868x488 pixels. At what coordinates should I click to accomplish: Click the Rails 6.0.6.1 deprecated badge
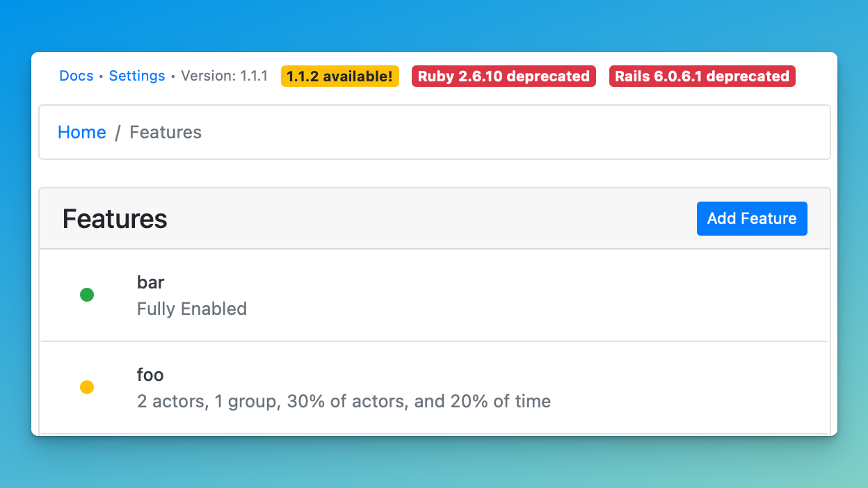tap(702, 76)
